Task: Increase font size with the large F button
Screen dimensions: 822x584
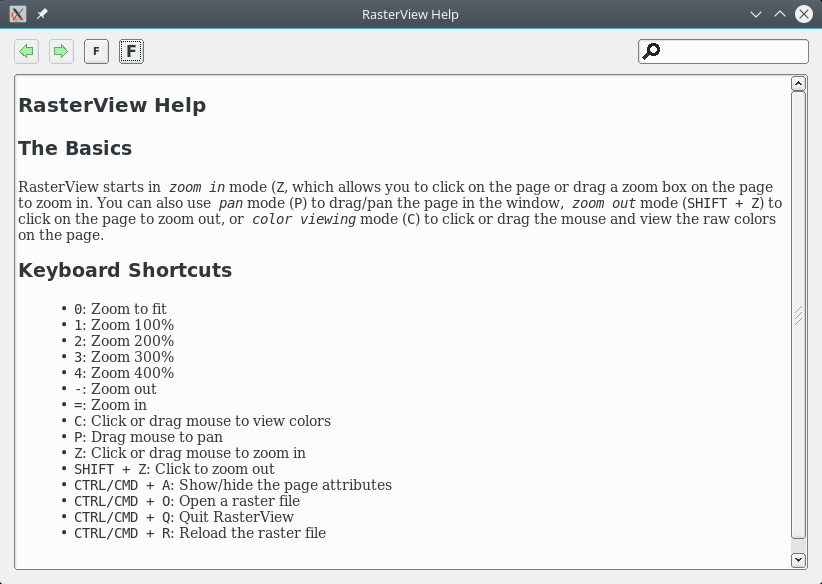Action: [x=132, y=51]
